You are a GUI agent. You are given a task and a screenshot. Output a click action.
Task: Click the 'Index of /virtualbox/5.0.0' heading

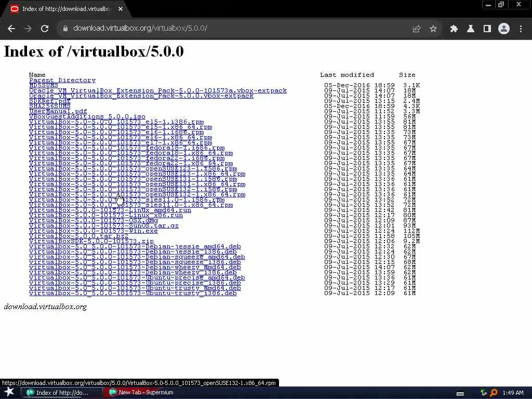pyautogui.click(x=94, y=51)
